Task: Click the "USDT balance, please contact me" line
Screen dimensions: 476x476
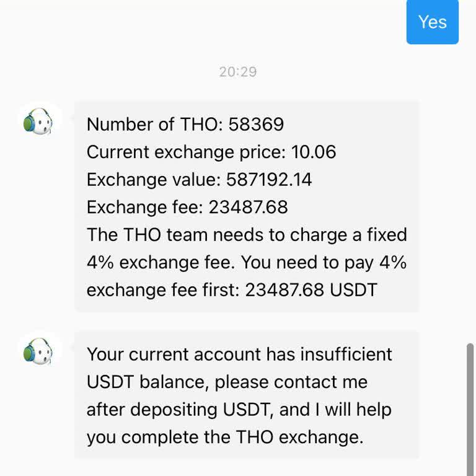Action: (227, 382)
